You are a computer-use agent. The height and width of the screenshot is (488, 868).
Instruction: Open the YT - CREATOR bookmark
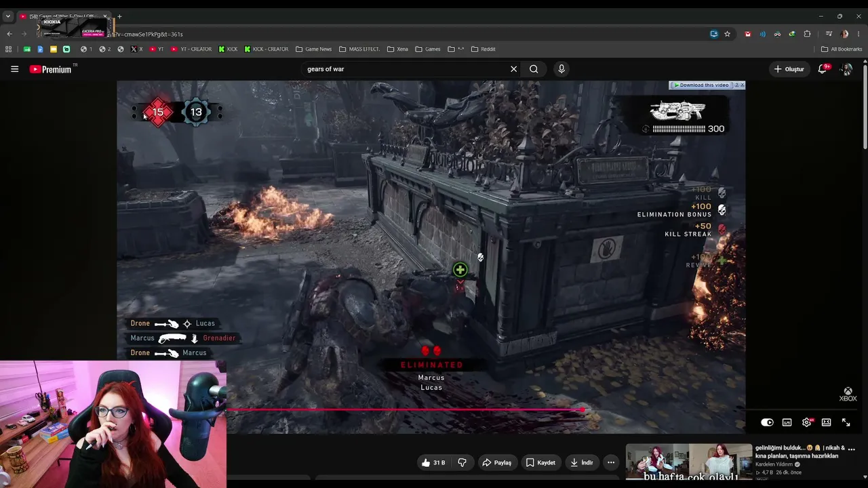[191, 49]
